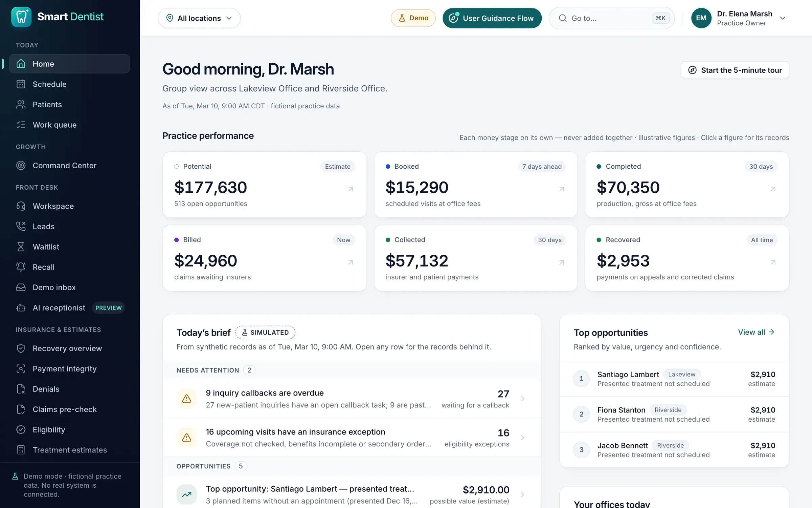
Task: Open AI receptionist robot icon
Action: point(21,308)
